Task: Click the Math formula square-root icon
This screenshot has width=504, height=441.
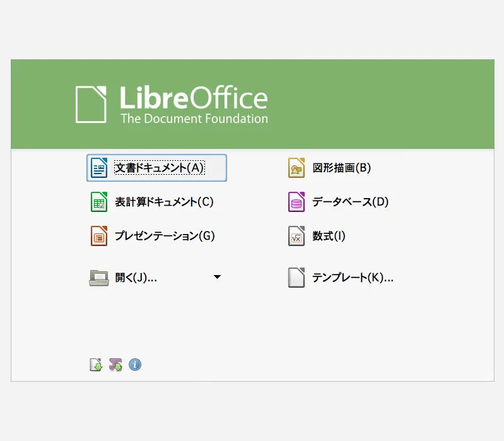Action: coord(296,236)
